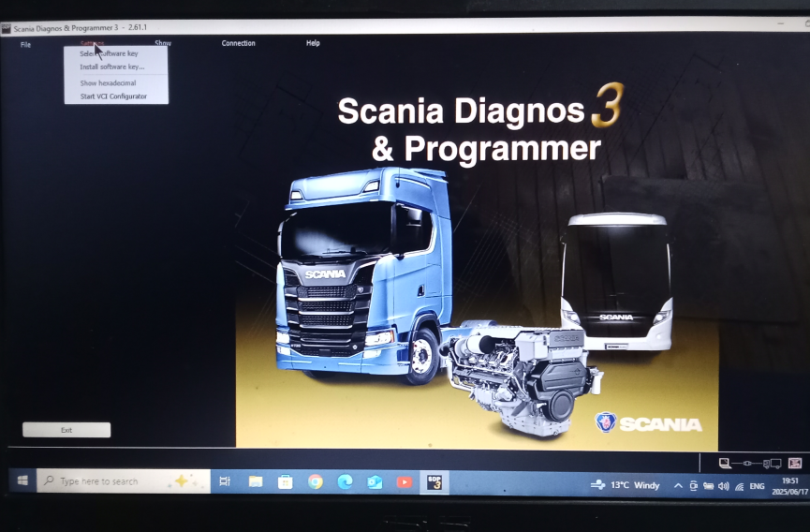Choose Start VCI Configurator
Image resolution: width=810 pixels, height=532 pixels.
point(116,96)
